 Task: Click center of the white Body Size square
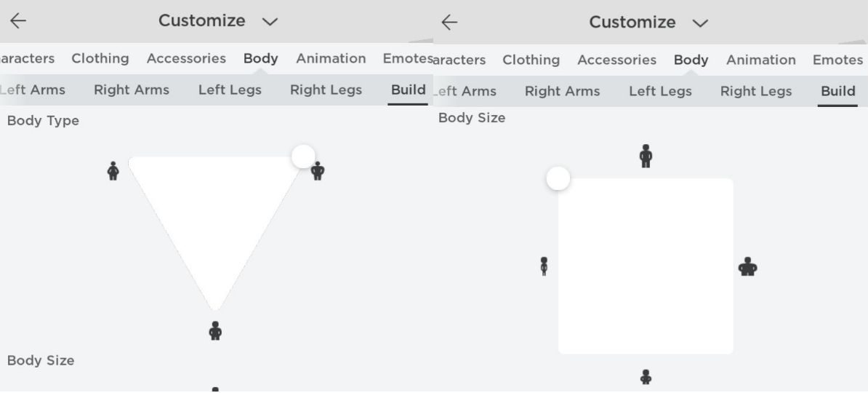point(646,266)
